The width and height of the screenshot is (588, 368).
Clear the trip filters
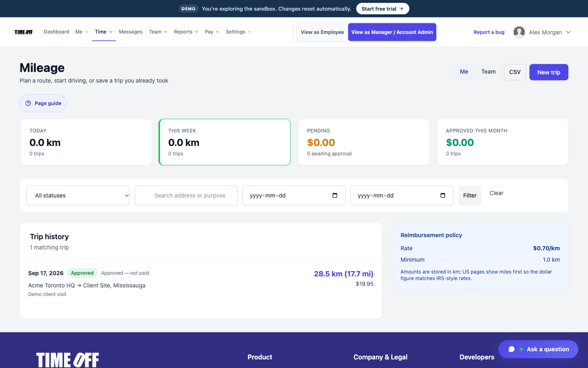click(x=497, y=193)
